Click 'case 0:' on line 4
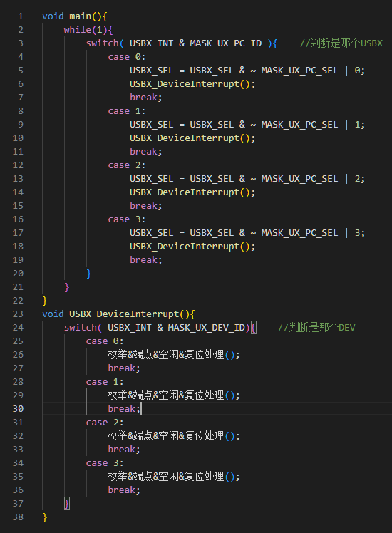The height and width of the screenshot is (533, 392). pyautogui.click(x=127, y=57)
